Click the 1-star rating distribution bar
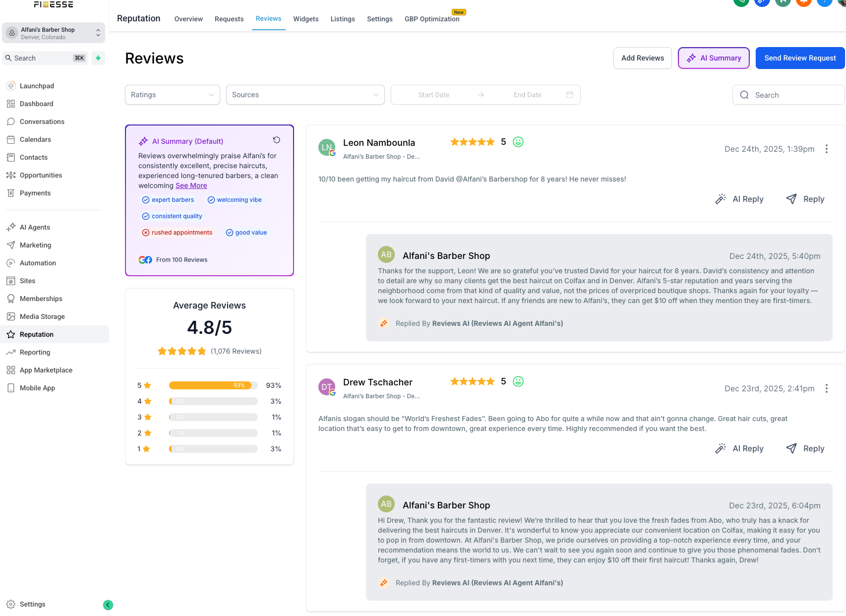The height and width of the screenshot is (616, 846). pyautogui.click(x=213, y=449)
